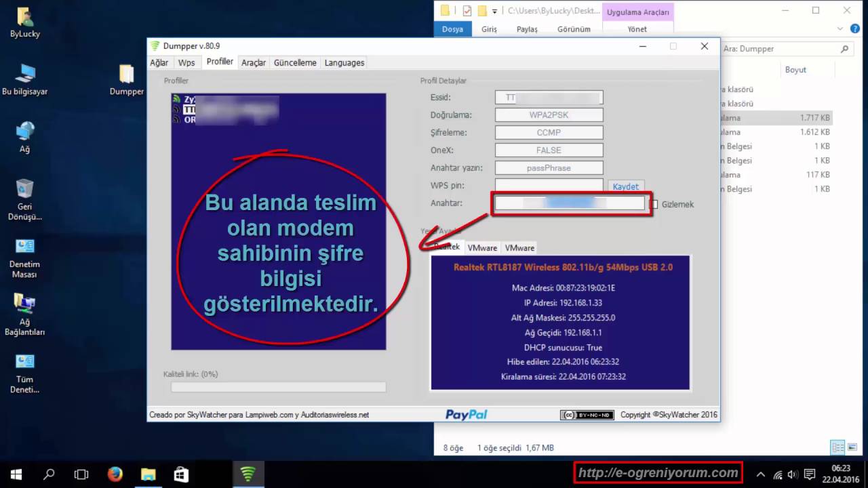Image resolution: width=868 pixels, height=488 pixels.
Task: Click the Uygulama Araçları contextual tab header
Action: coord(638,12)
